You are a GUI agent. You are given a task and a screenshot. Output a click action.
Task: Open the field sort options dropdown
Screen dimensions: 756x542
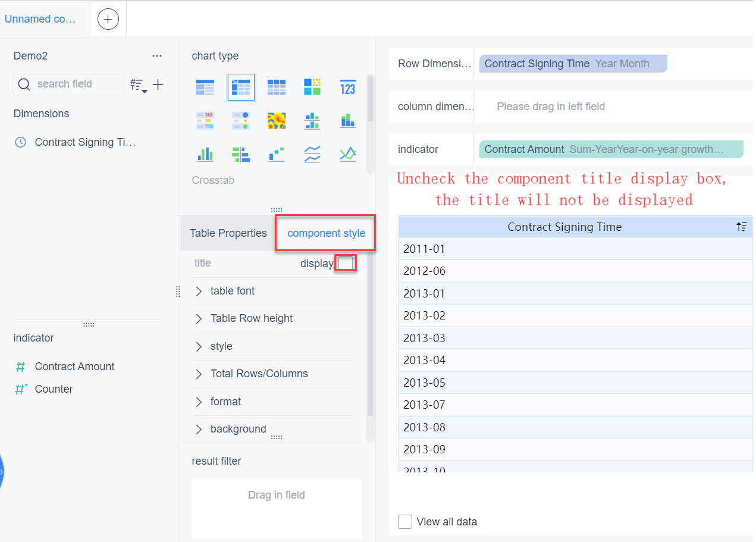(139, 86)
